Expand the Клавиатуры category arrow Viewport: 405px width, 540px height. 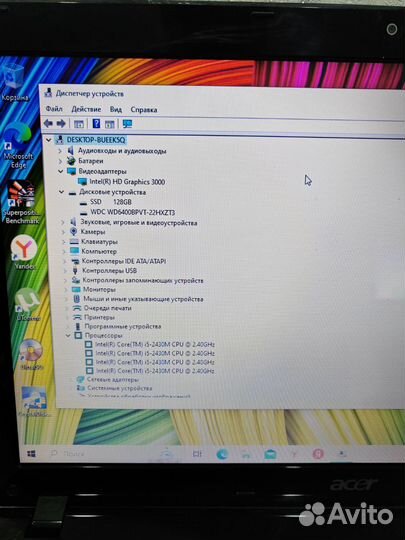[x=63, y=242]
